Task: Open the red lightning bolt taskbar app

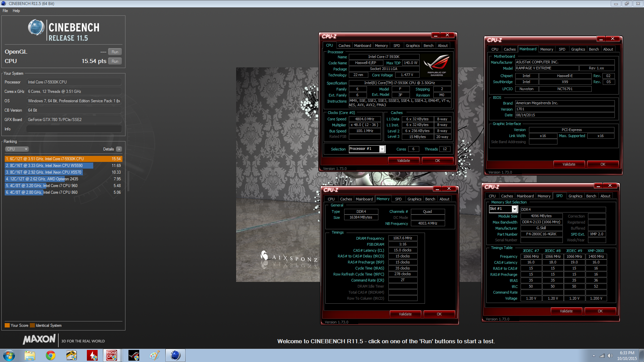Action: pos(92,355)
